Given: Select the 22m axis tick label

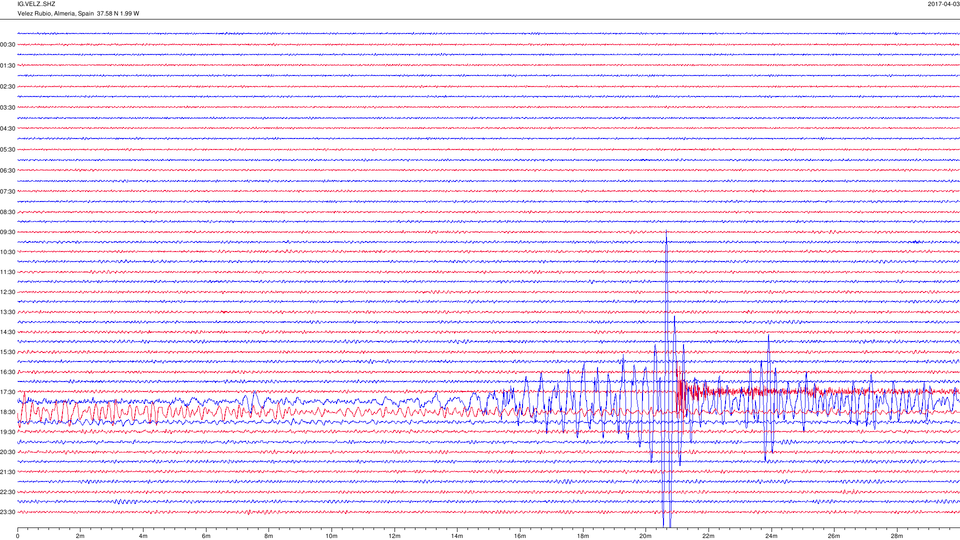Looking at the screenshot, I should tap(708, 536).
